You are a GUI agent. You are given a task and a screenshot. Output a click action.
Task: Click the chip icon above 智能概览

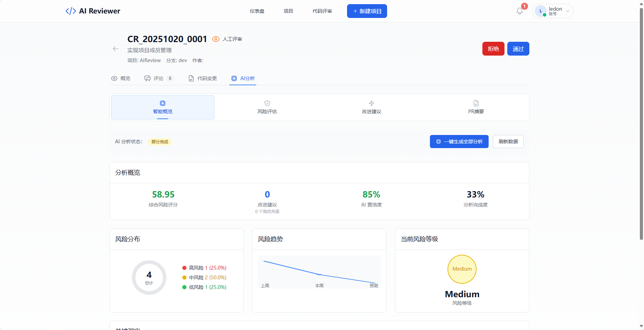pos(163,103)
